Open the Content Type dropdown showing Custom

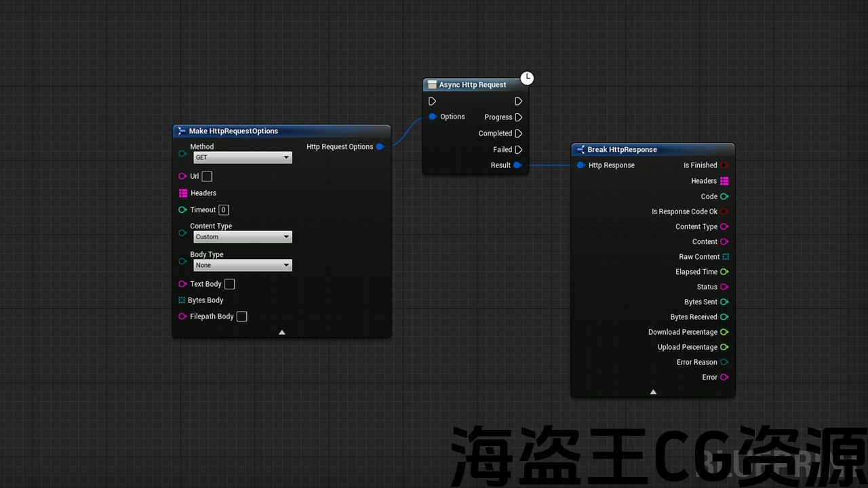(x=242, y=237)
